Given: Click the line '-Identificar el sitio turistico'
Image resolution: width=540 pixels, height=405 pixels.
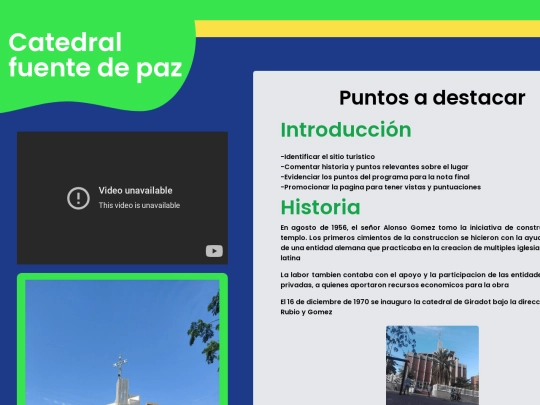Looking at the screenshot, I should (328, 157).
